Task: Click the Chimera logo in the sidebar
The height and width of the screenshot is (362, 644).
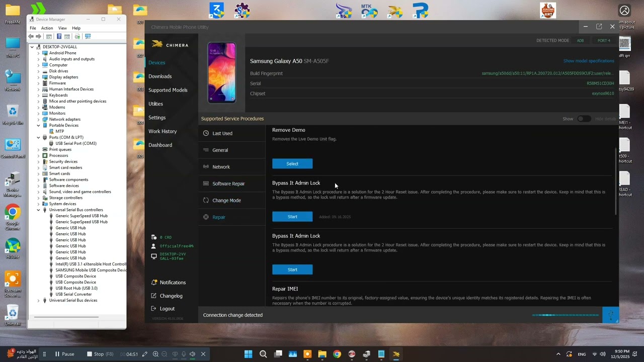Action: [x=170, y=45]
